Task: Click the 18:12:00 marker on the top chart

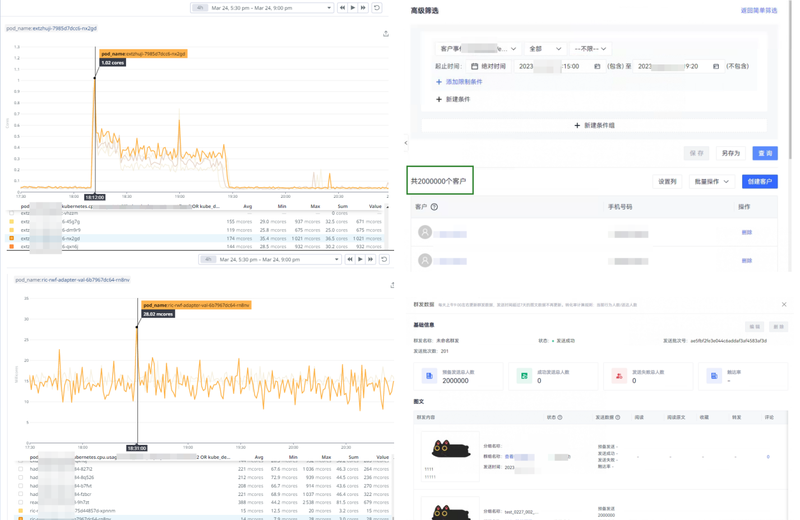Action: click(x=95, y=197)
